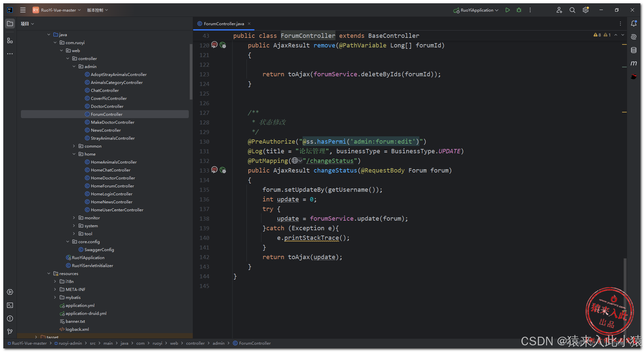Collapse the home package

point(74,154)
